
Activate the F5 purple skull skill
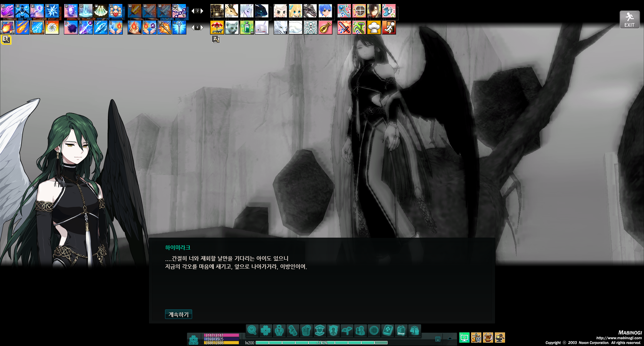tap(71, 11)
